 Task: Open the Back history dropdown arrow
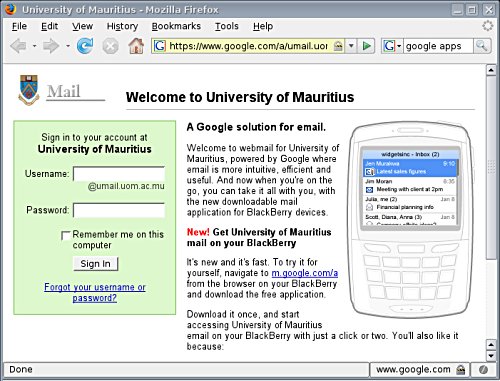[x=34, y=46]
